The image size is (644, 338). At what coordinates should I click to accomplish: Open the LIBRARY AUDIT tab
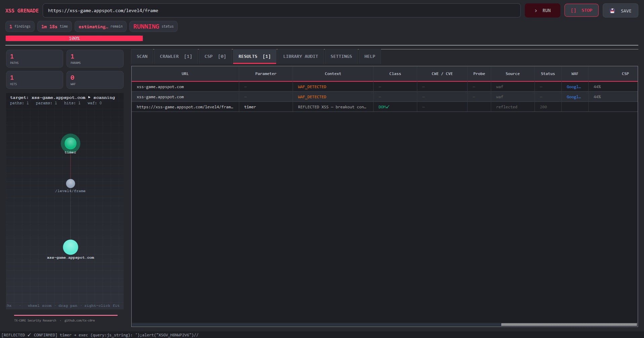[300, 57]
